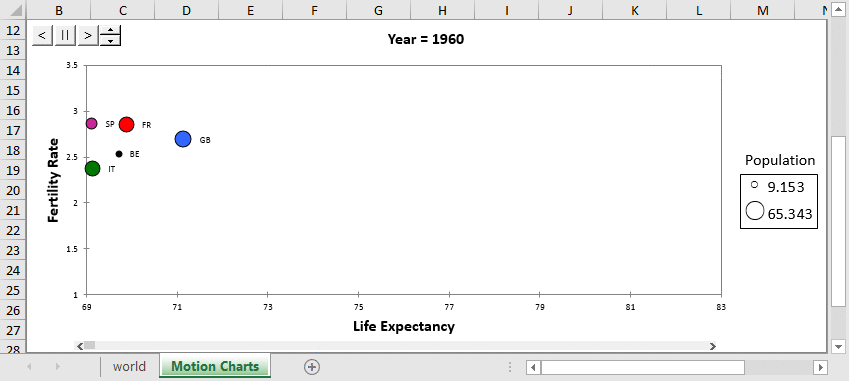This screenshot has height=381, width=849.
Task: Select column B header
Action: [x=58, y=10]
